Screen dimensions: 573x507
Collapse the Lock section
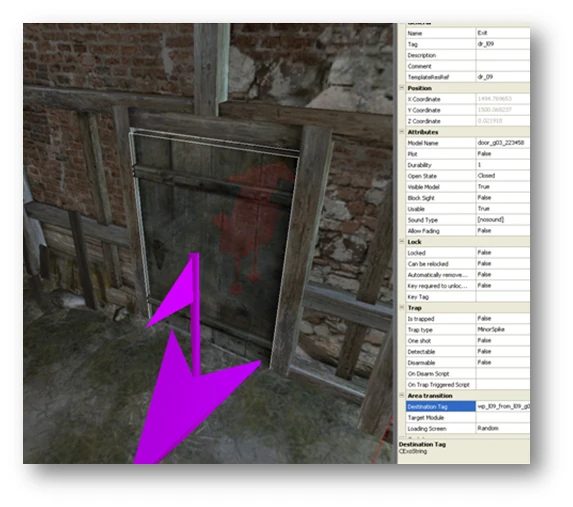[402, 242]
